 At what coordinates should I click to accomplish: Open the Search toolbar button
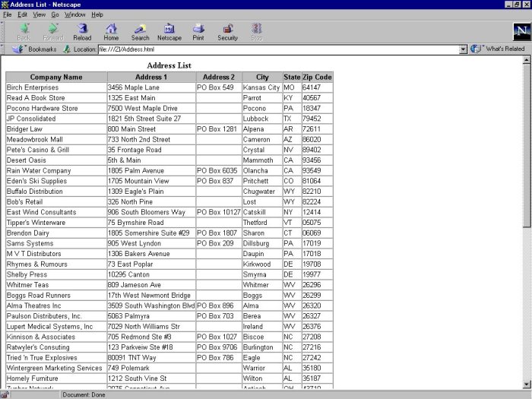[x=140, y=30]
